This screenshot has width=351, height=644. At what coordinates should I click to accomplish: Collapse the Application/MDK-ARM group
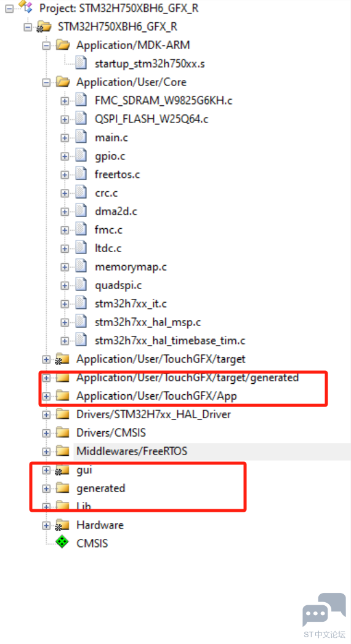point(46,45)
